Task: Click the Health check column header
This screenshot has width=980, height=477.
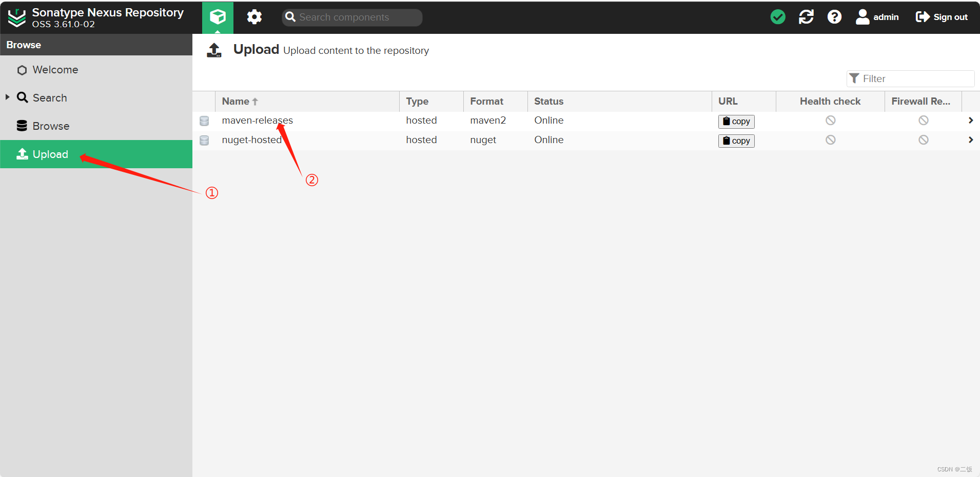Action: pos(830,102)
